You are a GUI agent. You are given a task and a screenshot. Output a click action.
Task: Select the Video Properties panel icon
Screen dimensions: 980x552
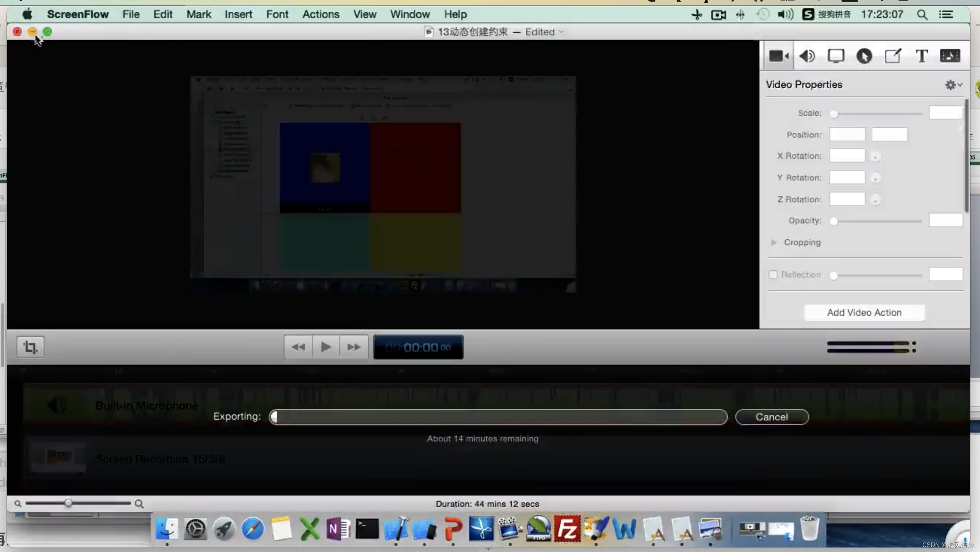pyautogui.click(x=778, y=56)
